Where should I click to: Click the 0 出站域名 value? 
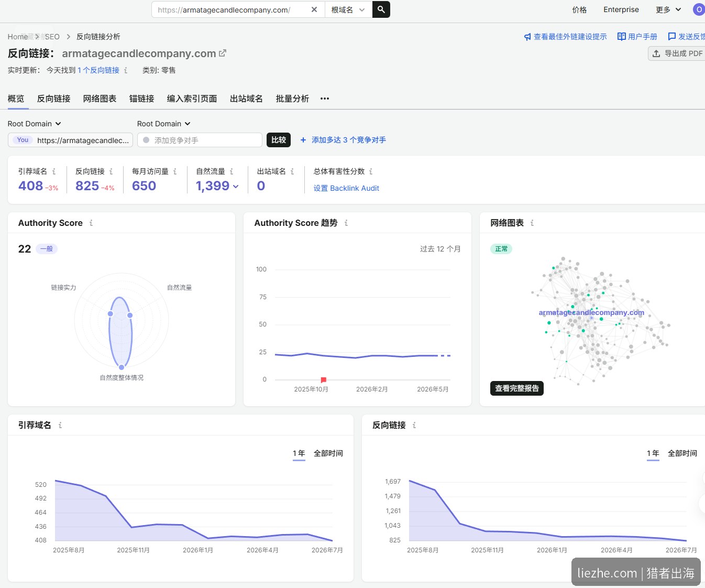261,186
